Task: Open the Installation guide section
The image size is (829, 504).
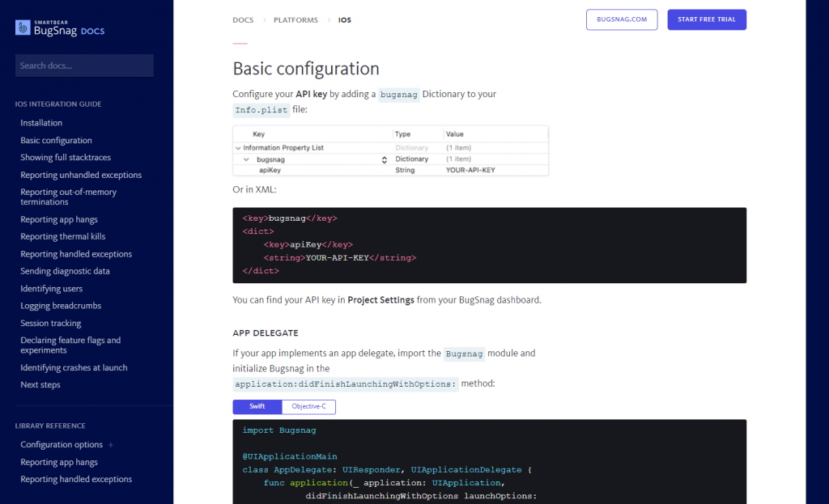Action: 41,123
